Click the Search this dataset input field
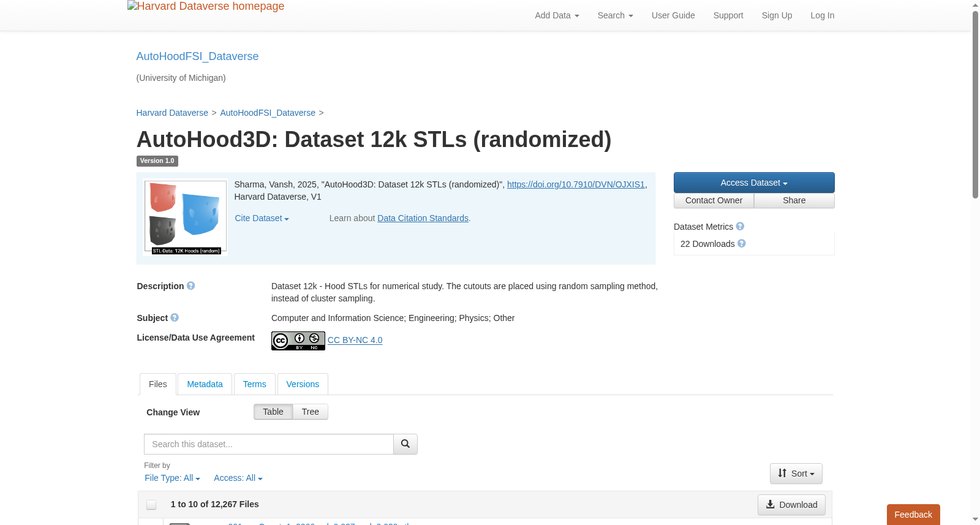 point(269,444)
